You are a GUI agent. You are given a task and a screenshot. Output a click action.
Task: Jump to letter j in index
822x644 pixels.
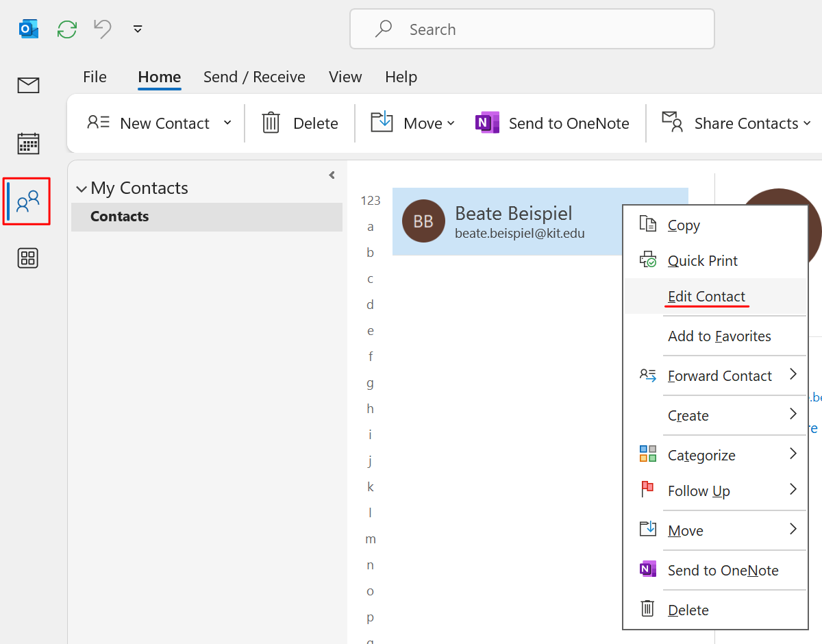tap(371, 461)
